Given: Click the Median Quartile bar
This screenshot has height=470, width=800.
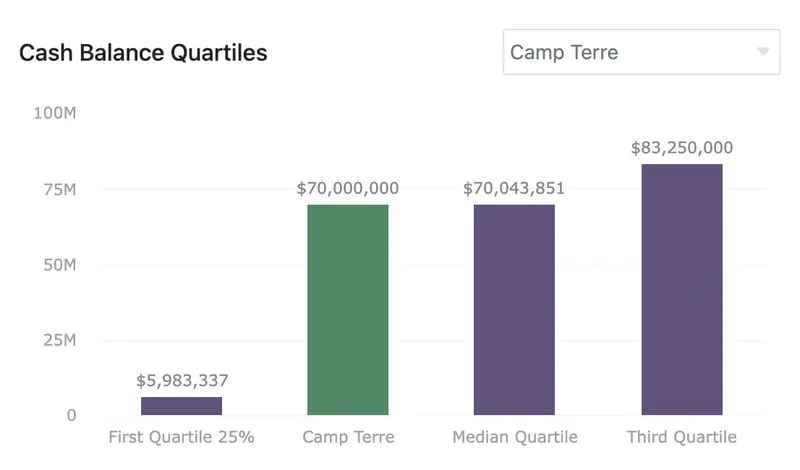Looking at the screenshot, I should point(514,310).
